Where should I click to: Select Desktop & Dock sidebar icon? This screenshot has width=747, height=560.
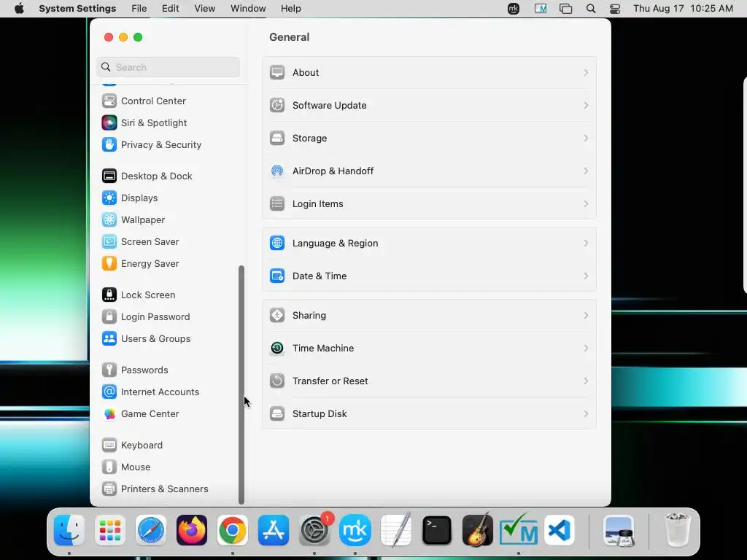pos(109,176)
